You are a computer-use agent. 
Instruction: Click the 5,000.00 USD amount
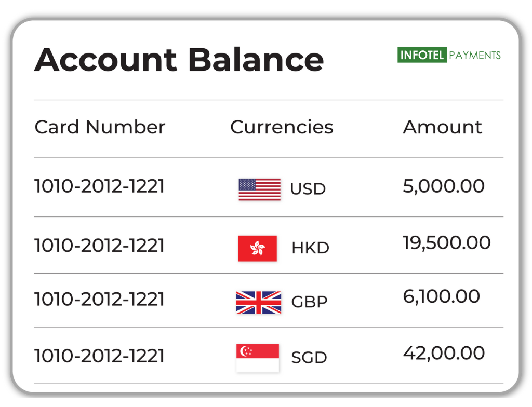tap(444, 186)
